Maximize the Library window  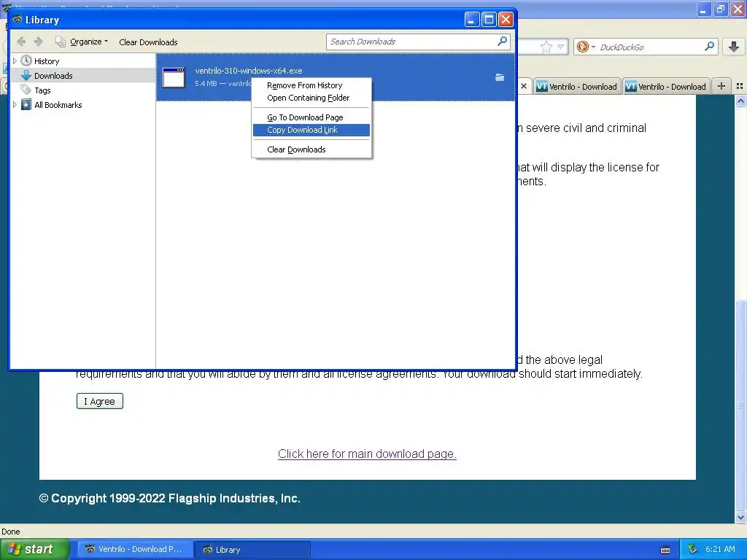click(489, 20)
